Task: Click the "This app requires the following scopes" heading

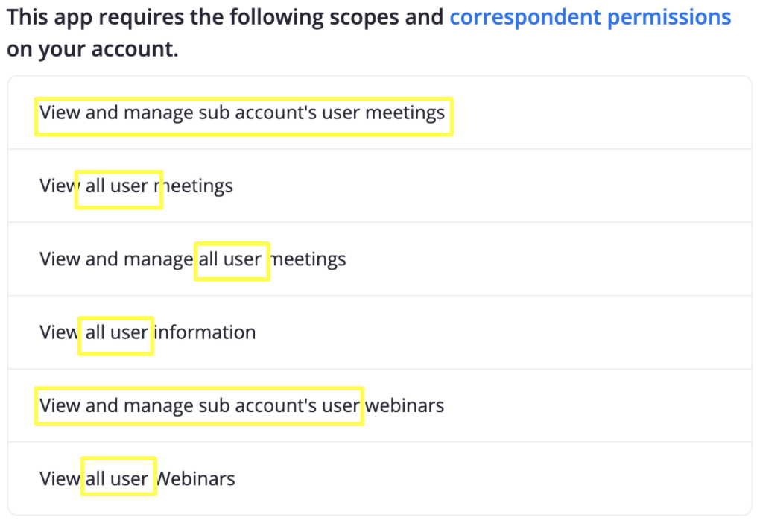Action: click(224, 17)
